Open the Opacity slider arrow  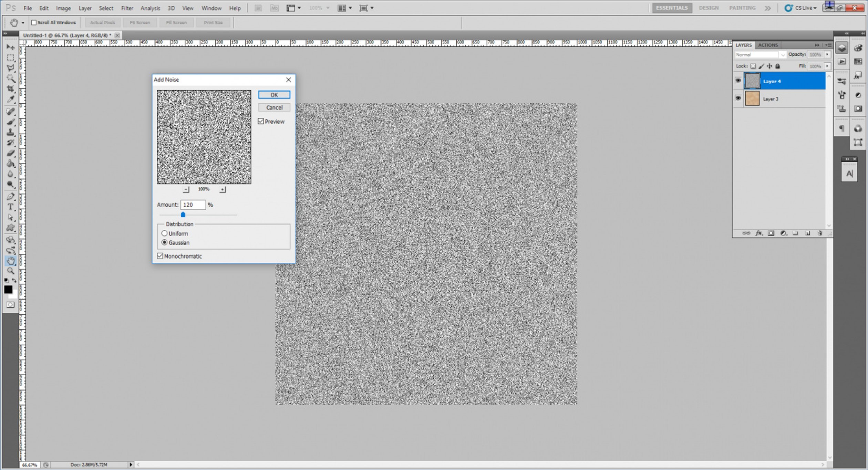(x=827, y=54)
